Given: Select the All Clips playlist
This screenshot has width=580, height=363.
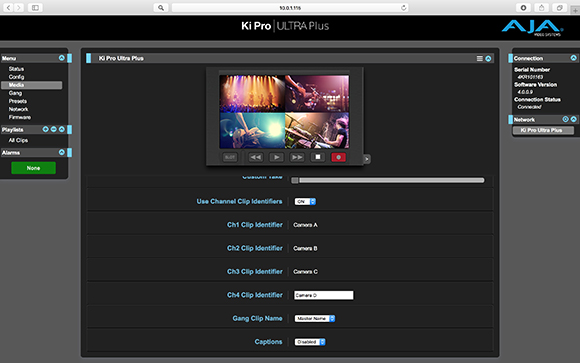Looking at the screenshot, I should 18,140.
